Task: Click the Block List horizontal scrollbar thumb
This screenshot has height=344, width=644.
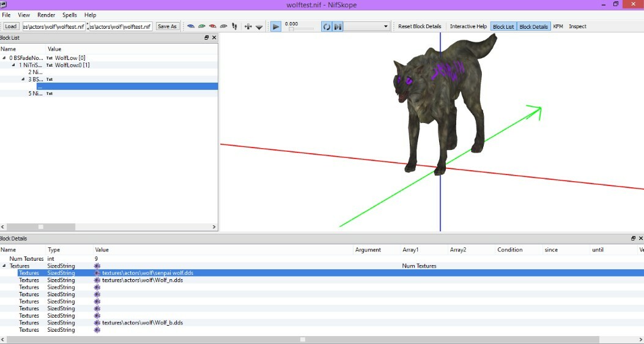Action: (40, 226)
